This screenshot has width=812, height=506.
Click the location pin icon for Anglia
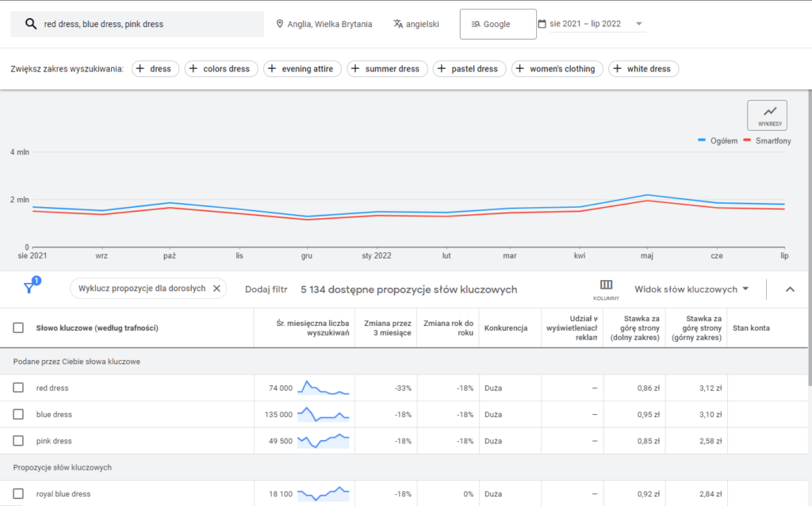[x=280, y=24]
